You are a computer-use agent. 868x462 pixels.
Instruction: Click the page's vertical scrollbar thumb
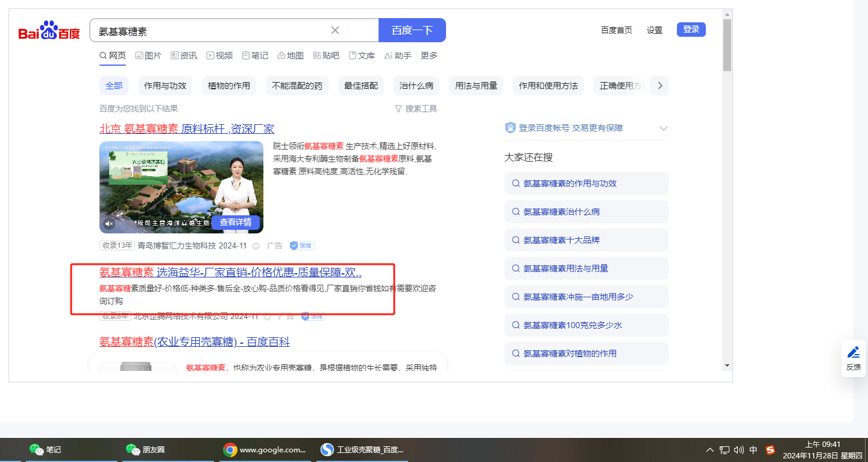tap(727, 45)
